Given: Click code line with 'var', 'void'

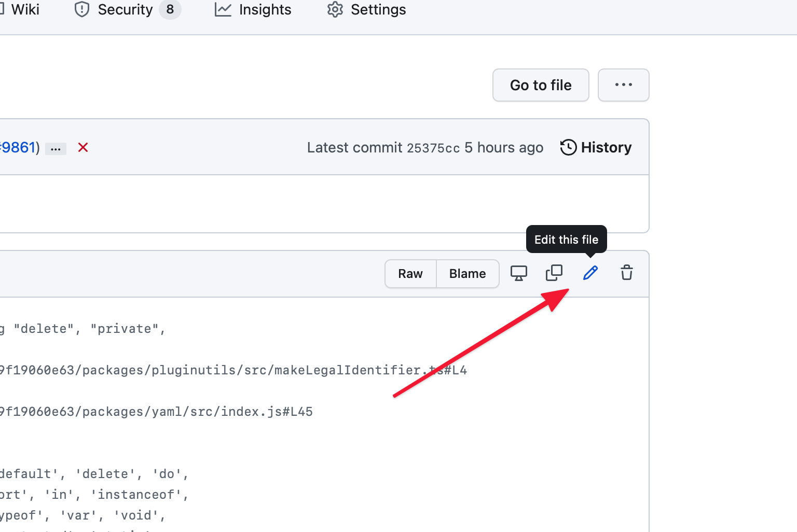Looking at the screenshot, I should point(83,515).
